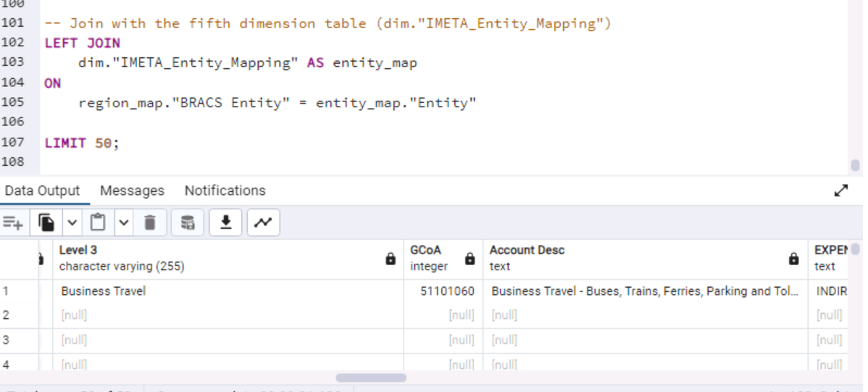Viewport: 868px width, 392px height.
Task: Click the horizontal scrollbar of results grid
Action: 371,378
